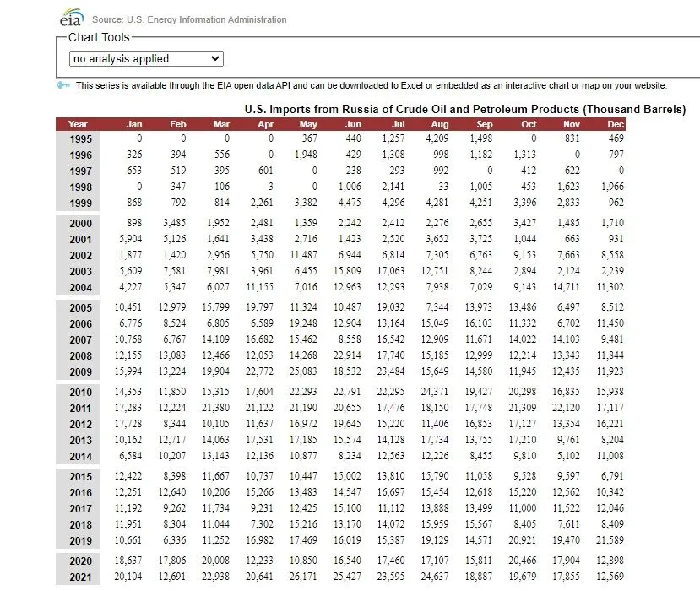Click the EIA open data API description text
The image size is (700, 591).
click(371, 85)
